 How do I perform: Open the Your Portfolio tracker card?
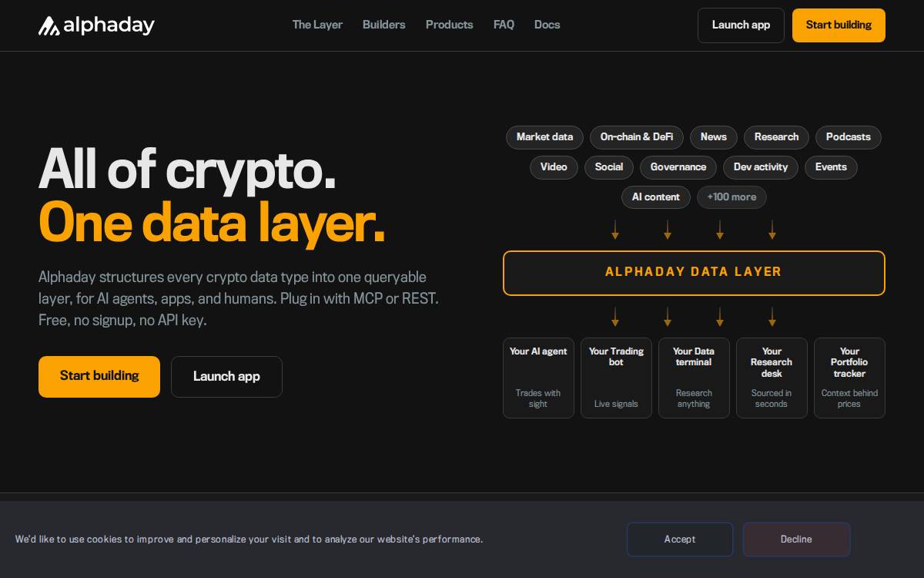pos(849,378)
